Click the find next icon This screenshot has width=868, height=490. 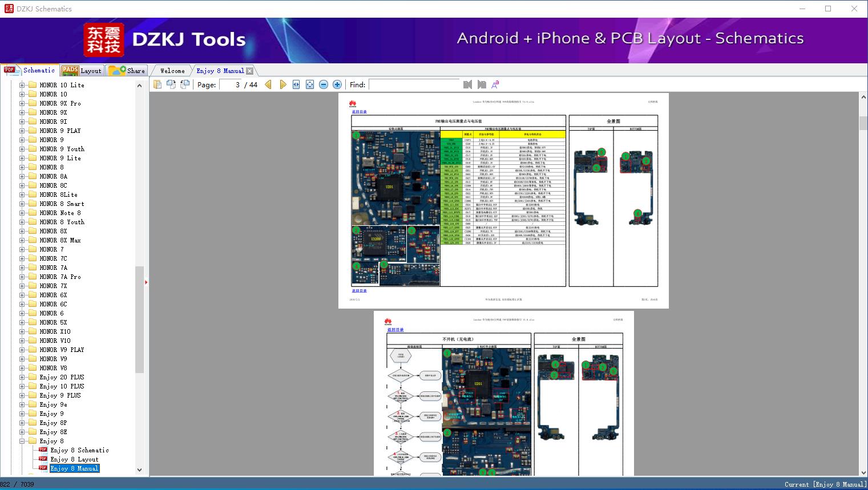[x=482, y=84]
